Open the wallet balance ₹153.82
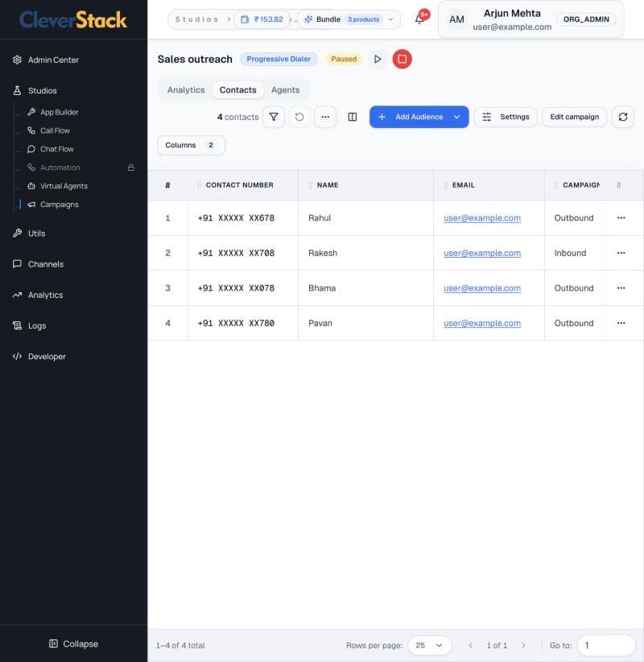This screenshot has width=644, height=662. click(x=262, y=19)
